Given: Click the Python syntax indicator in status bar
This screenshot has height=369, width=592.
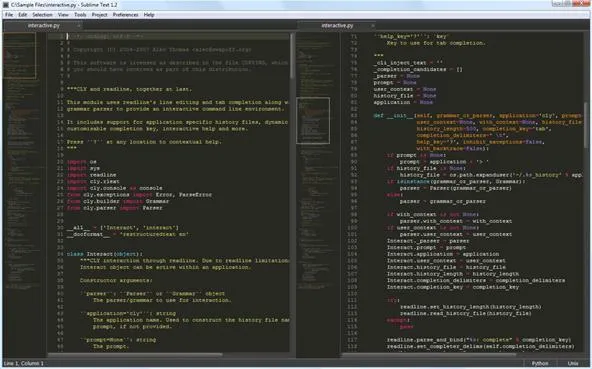Looking at the screenshot, I should (540, 363).
